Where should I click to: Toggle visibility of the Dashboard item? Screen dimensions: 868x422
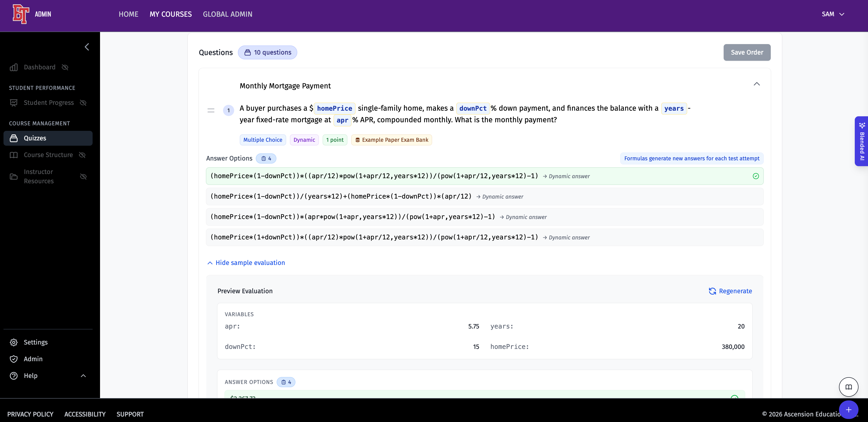point(65,67)
